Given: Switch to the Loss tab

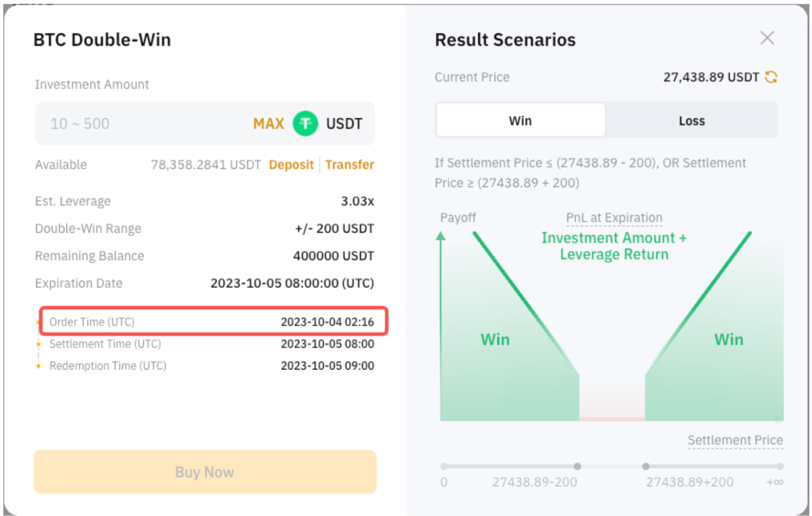Looking at the screenshot, I should pyautogui.click(x=692, y=121).
